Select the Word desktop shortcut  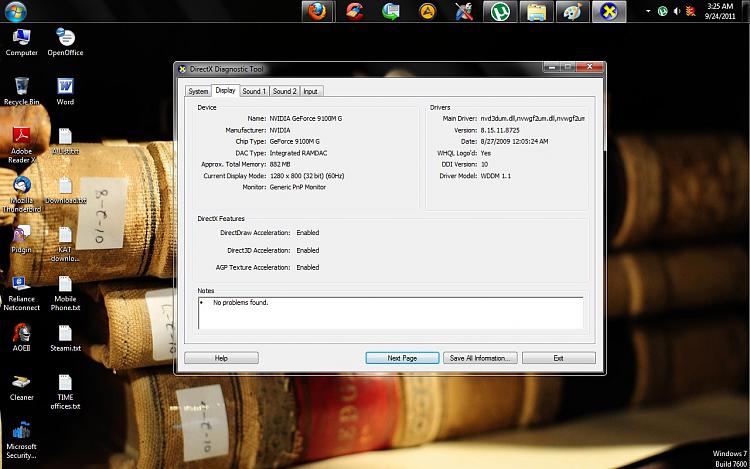[x=65, y=91]
